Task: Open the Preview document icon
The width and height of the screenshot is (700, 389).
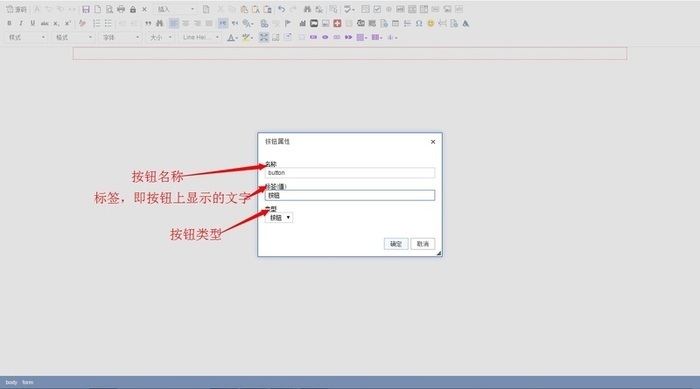Action: click(x=109, y=9)
